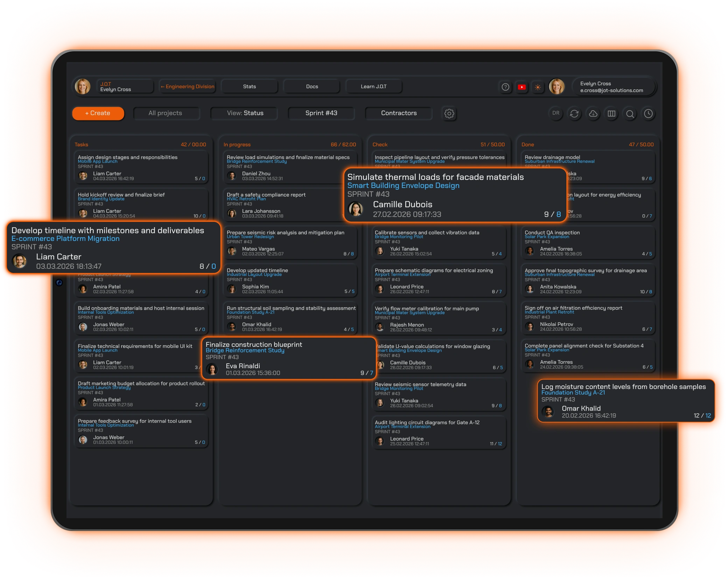This screenshot has width=728, height=580.
Task: Open the columns layout icon
Action: pos(611,113)
